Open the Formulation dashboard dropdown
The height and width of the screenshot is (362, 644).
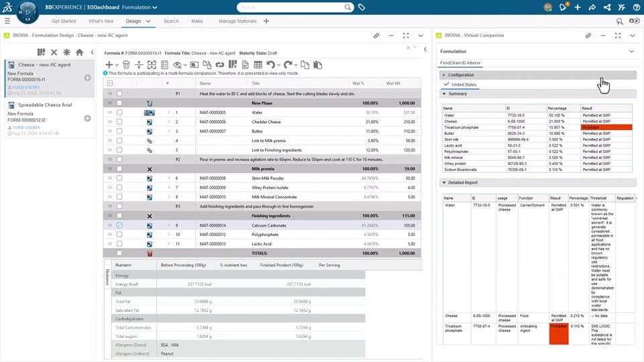(154, 7)
